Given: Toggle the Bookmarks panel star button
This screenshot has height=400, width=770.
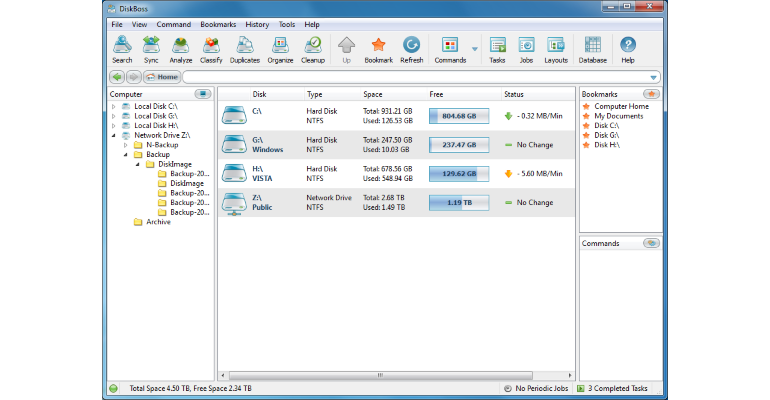Looking at the screenshot, I should (651, 94).
